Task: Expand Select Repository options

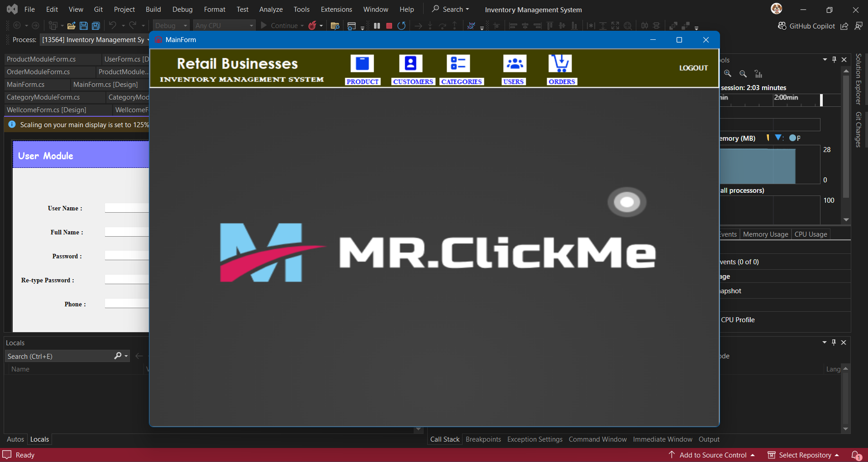Action: [837, 455]
